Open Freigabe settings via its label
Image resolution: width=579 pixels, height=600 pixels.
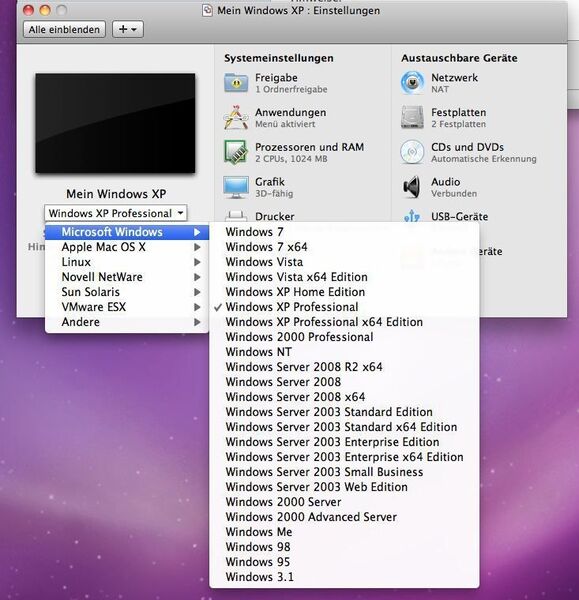276,78
